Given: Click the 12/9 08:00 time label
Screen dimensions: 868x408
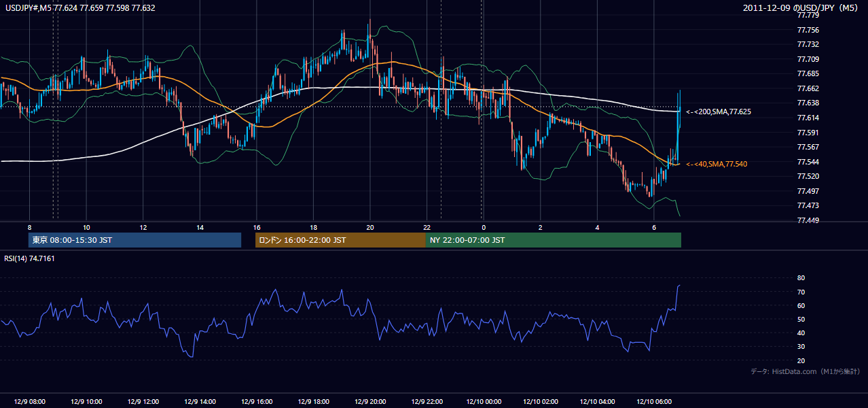Looking at the screenshot, I should [29, 402].
